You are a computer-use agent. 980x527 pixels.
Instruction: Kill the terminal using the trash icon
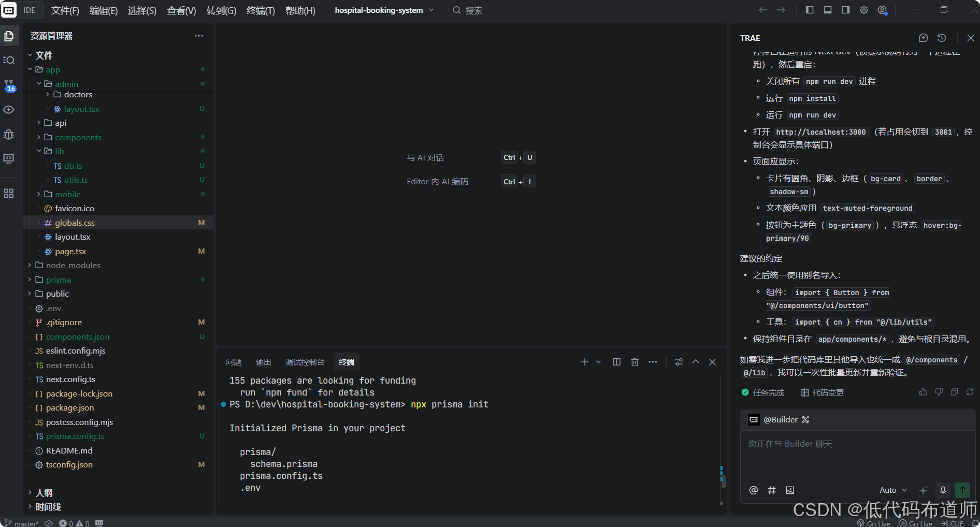coord(635,361)
